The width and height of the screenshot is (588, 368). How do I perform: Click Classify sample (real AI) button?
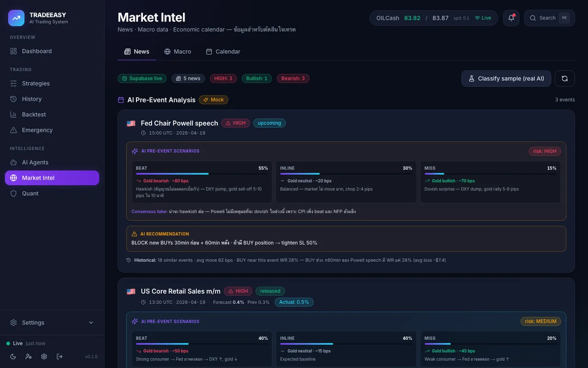pyautogui.click(x=506, y=79)
